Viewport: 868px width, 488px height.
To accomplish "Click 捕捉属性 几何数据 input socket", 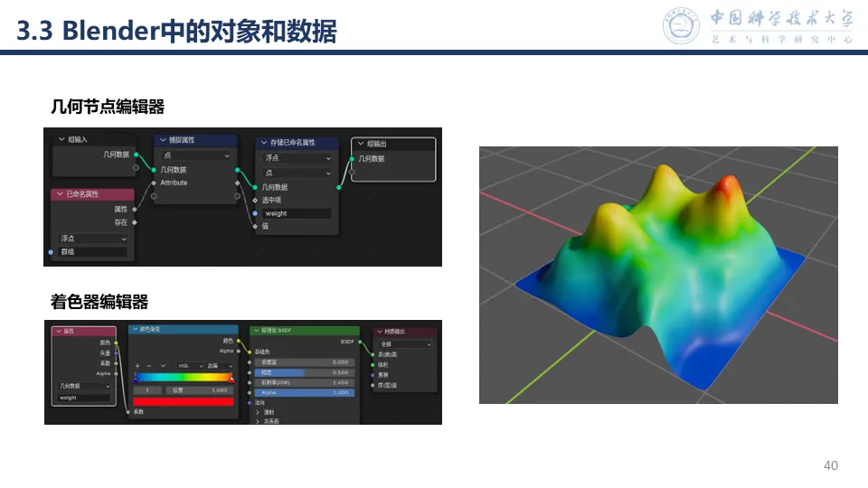I will point(154,170).
